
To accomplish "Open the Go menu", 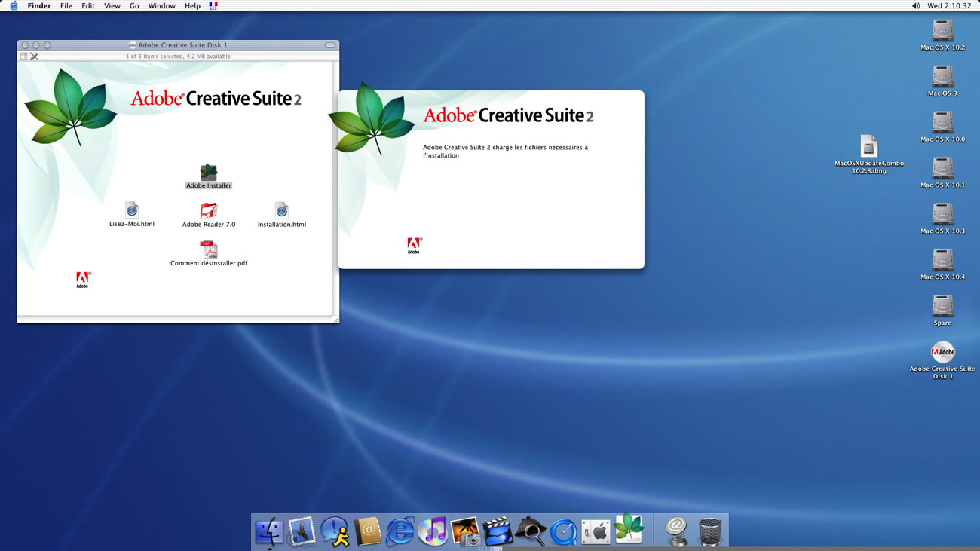I will [x=134, y=5].
